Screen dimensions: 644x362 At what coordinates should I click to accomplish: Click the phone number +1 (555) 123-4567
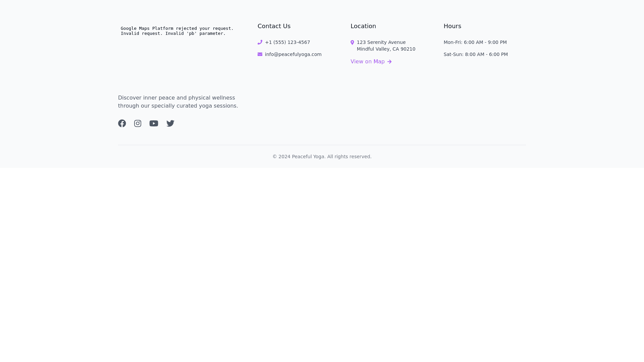tap(287, 42)
